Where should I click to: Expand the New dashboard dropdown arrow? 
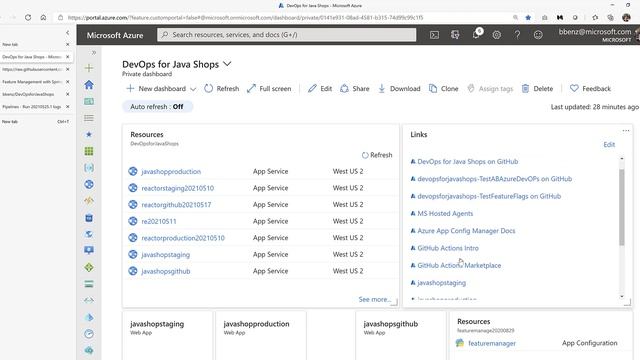coord(193,89)
